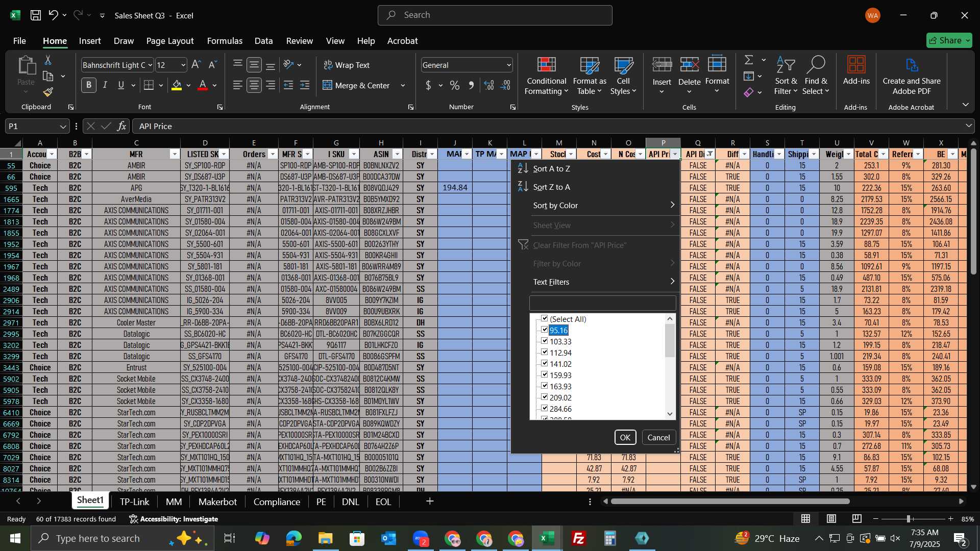Click the Save icon in title bar
This screenshot has height=551, width=980.
pos(35,15)
